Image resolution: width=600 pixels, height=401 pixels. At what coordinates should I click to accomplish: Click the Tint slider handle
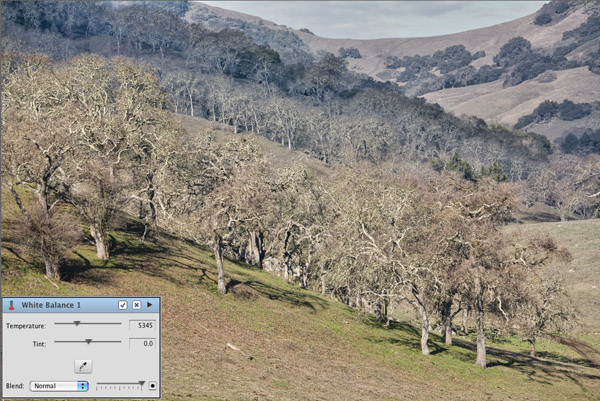point(88,342)
